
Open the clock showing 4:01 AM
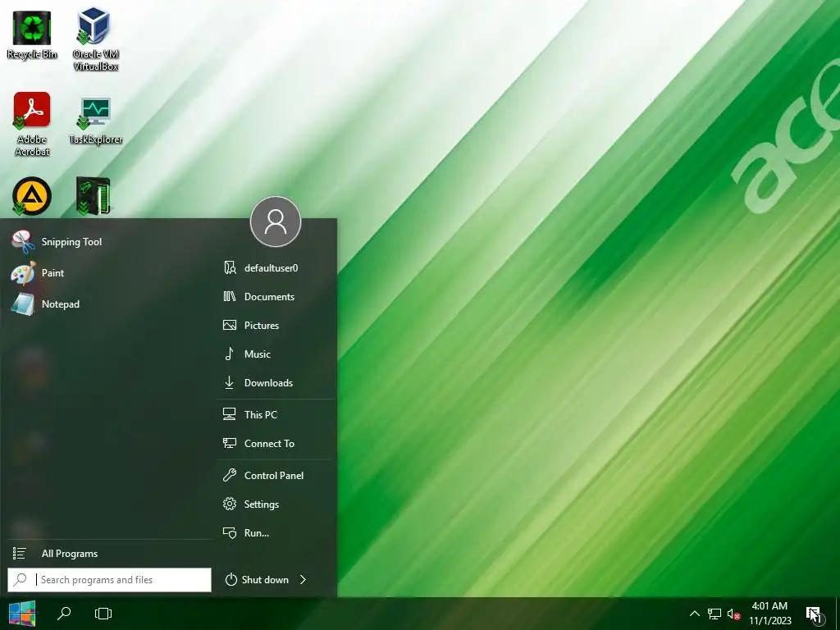[x=769, y=614]
